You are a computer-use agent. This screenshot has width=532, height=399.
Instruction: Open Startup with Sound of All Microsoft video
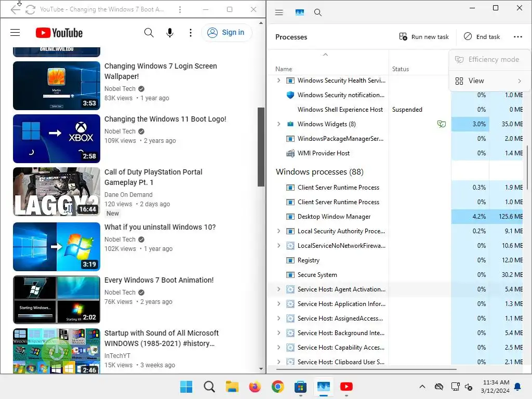[161, 338]
